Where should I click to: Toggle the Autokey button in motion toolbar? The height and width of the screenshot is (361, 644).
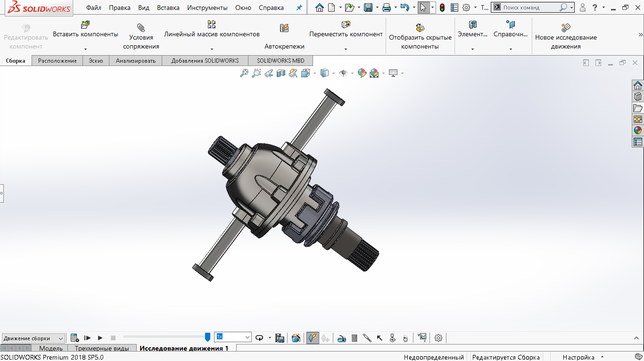point(313,338)
